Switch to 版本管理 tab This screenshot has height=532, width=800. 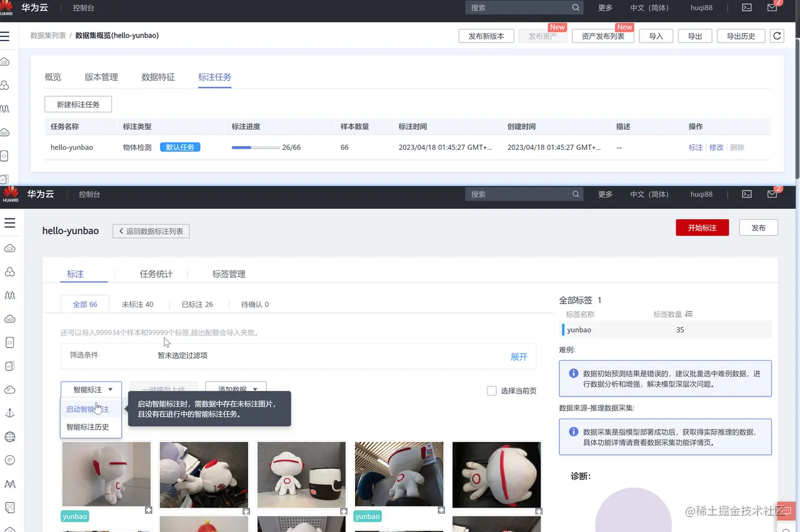point(101,77)
